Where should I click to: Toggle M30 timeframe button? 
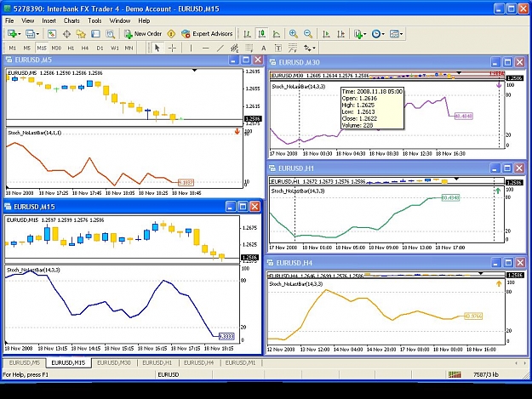tap(56, 48)
